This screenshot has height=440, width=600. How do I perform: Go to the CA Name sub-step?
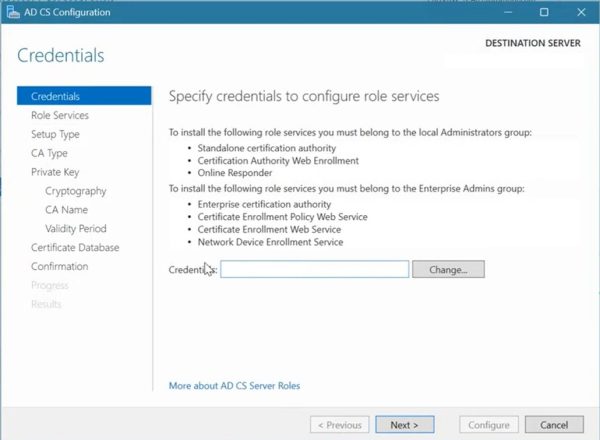pyautogui.click(x=67, y=210)
